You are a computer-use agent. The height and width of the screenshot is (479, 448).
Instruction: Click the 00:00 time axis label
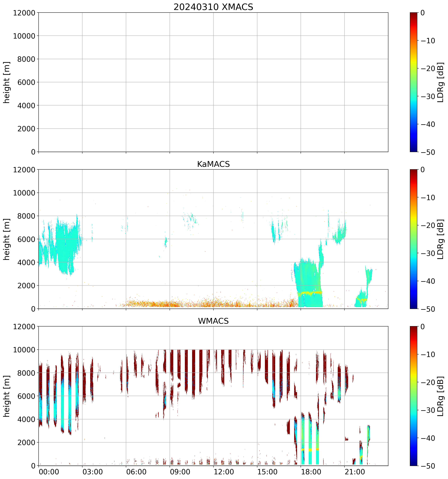point(49,472)
